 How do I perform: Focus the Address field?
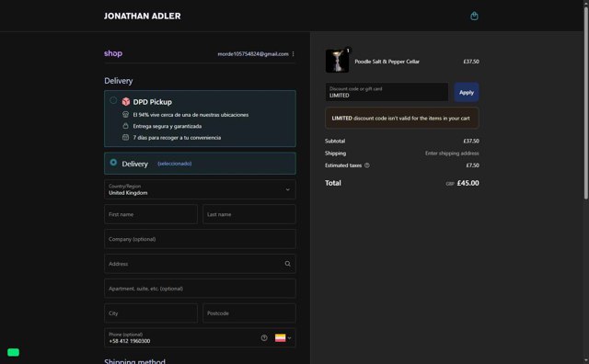point(200,264)
